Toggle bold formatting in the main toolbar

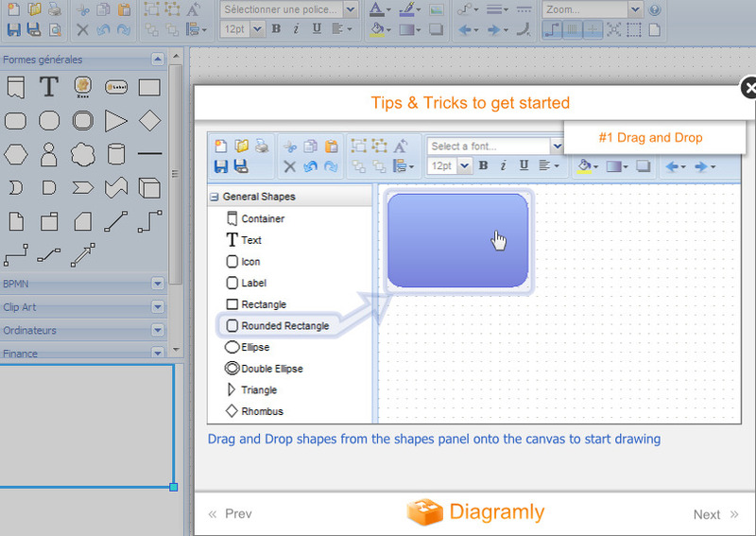tap(276, 29)
